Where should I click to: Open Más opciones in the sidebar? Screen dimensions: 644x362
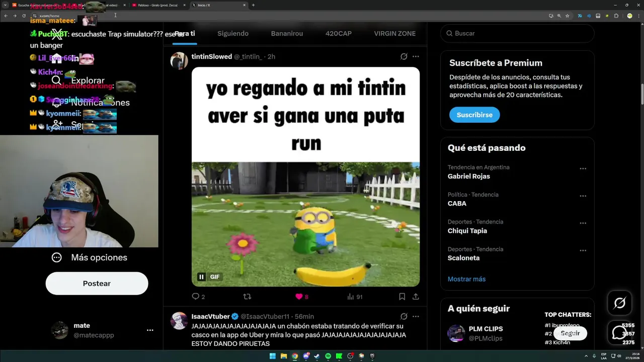(90, 257)
